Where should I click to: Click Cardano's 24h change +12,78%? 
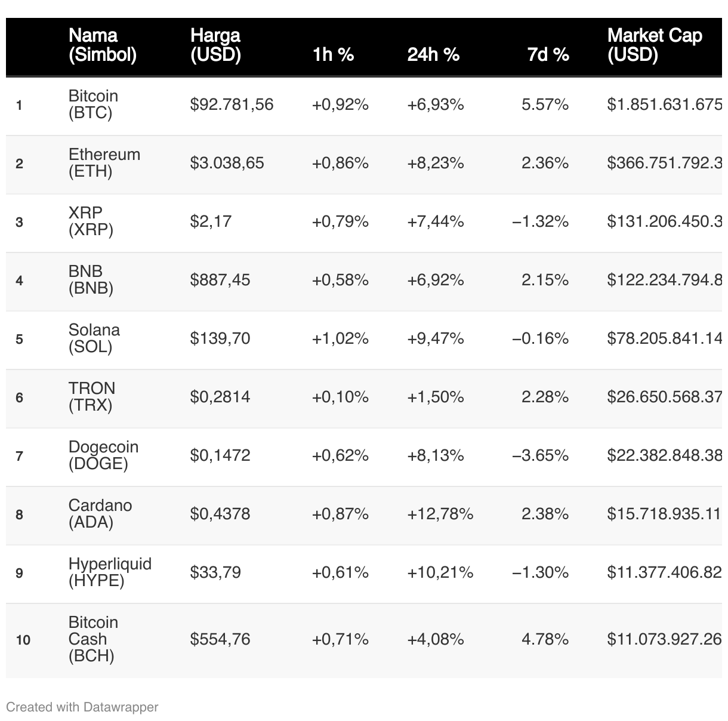pos(440,514)
